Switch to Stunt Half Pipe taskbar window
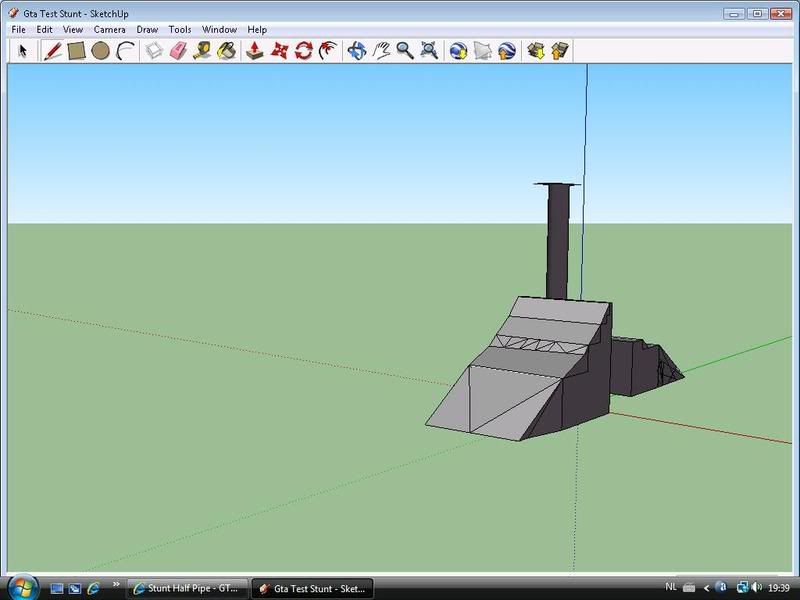The height and width of the screenshot is (600, 800). [187, 588]
